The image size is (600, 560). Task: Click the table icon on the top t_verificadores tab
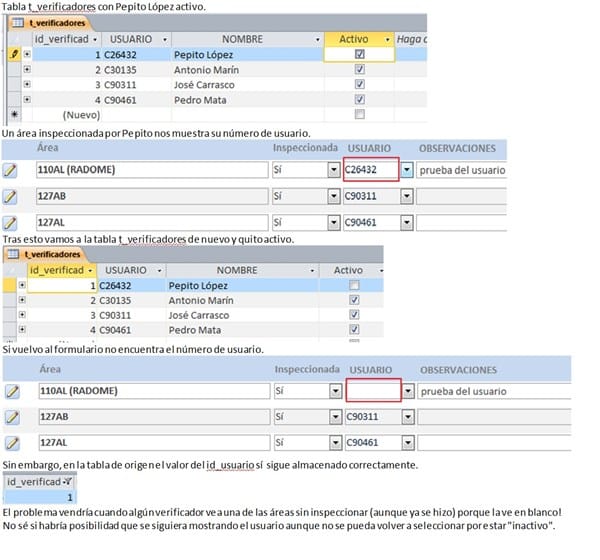[18, 23]
